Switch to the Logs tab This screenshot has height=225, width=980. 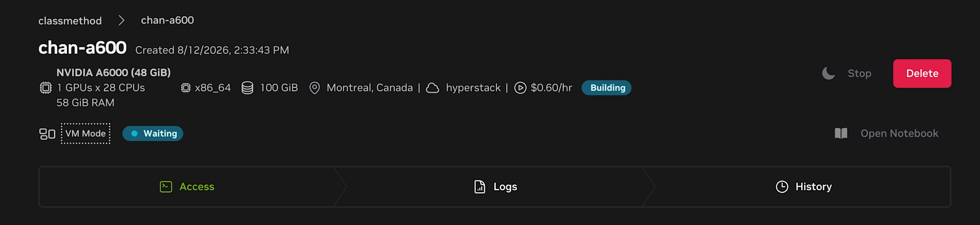coord(495,187)
